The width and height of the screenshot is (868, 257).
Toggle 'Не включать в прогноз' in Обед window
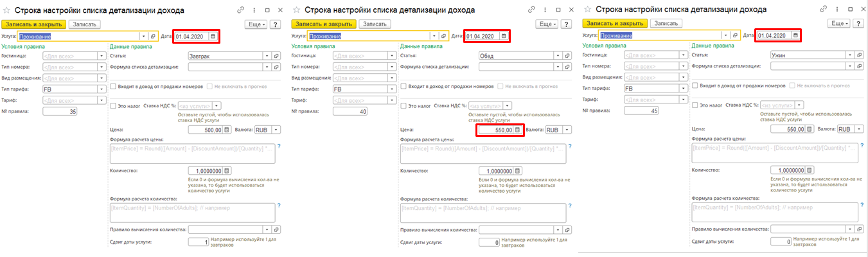500,86
